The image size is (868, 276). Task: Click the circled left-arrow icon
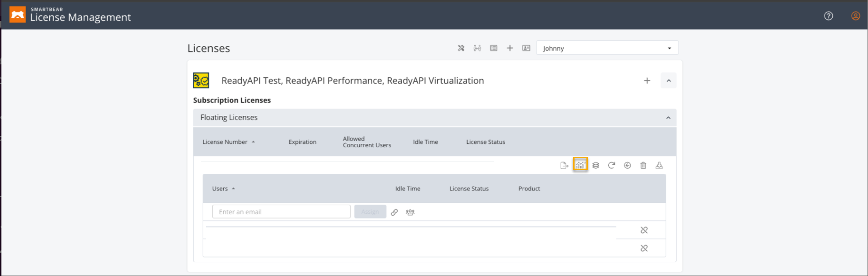click(627, 165)
